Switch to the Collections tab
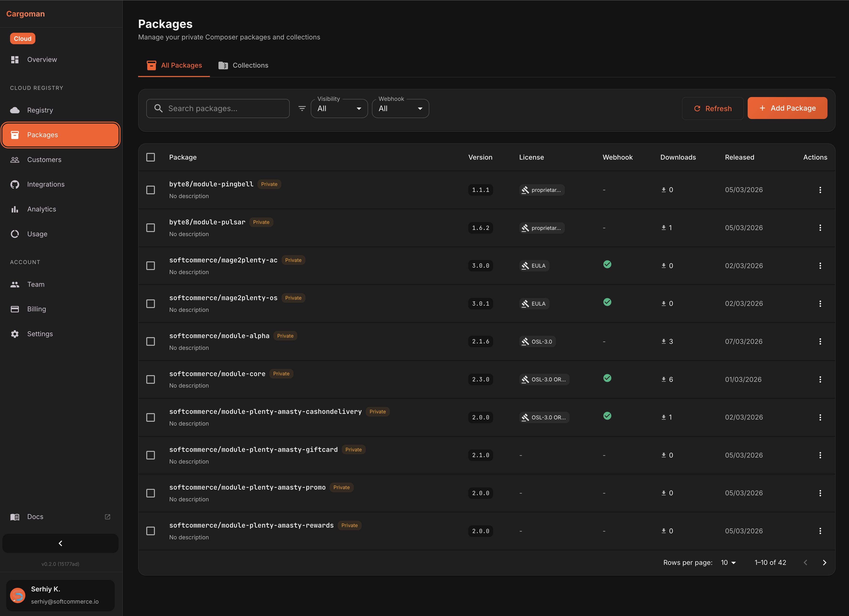 [243, 65]
